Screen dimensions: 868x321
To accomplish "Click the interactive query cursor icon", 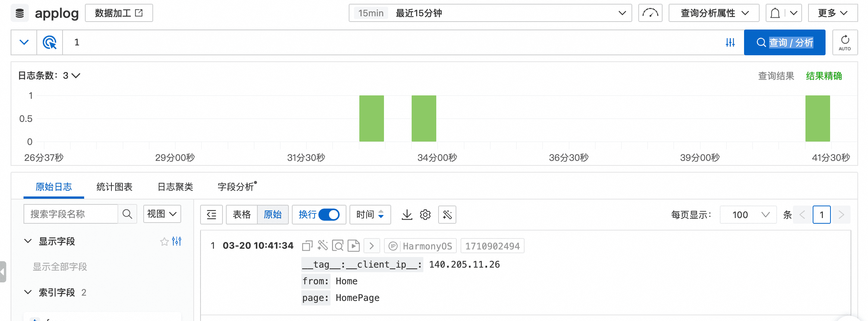I will click(50, 42).
